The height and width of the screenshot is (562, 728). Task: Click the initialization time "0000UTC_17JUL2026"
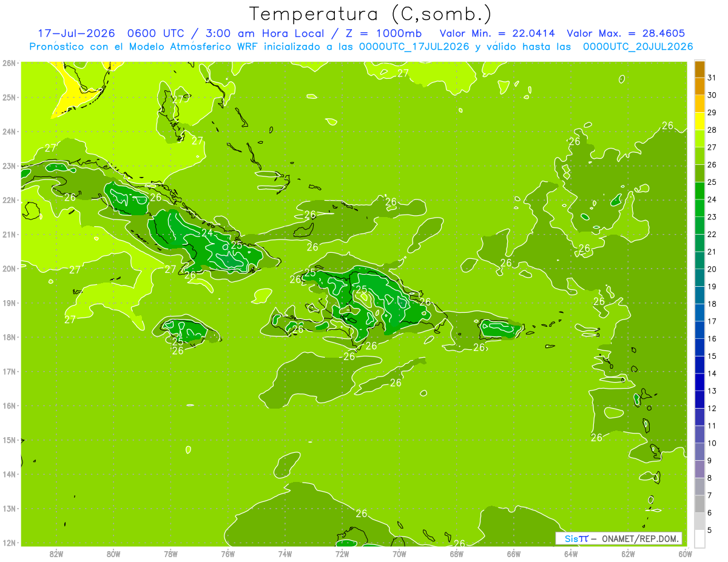(x=414, y=47)
